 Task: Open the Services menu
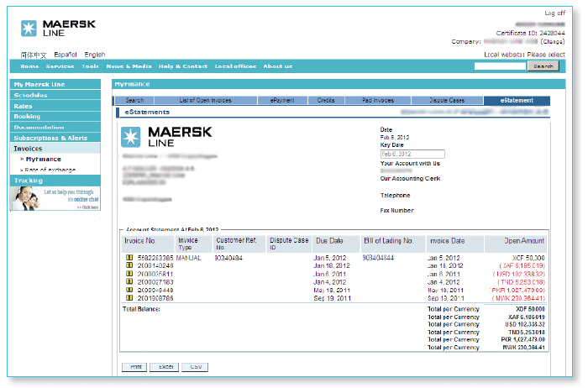60,66
